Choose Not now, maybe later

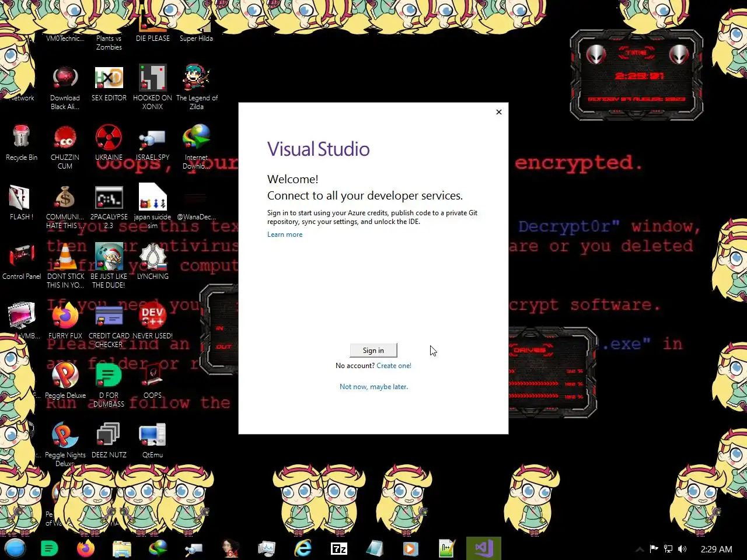point(373,387)
